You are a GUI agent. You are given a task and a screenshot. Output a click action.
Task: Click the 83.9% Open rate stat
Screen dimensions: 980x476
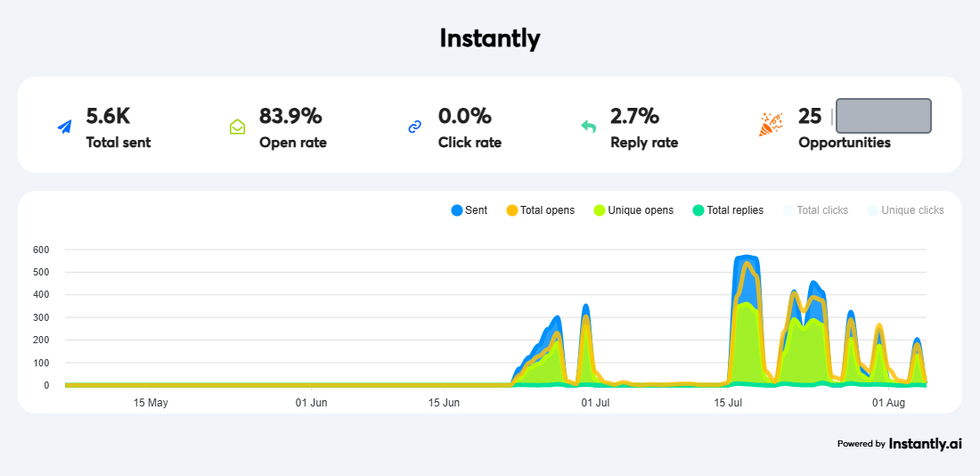[x=290, y=117]
